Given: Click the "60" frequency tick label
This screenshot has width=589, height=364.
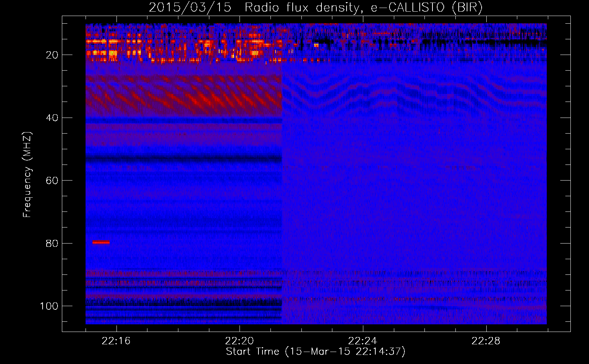Looking at the screenshot, I should [52, 181].
